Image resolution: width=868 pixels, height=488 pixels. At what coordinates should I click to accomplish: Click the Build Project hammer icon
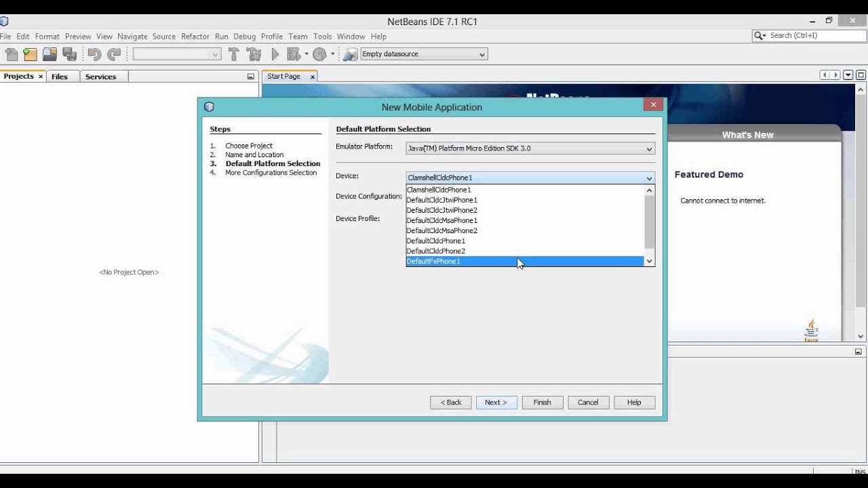tap(234, 54)
